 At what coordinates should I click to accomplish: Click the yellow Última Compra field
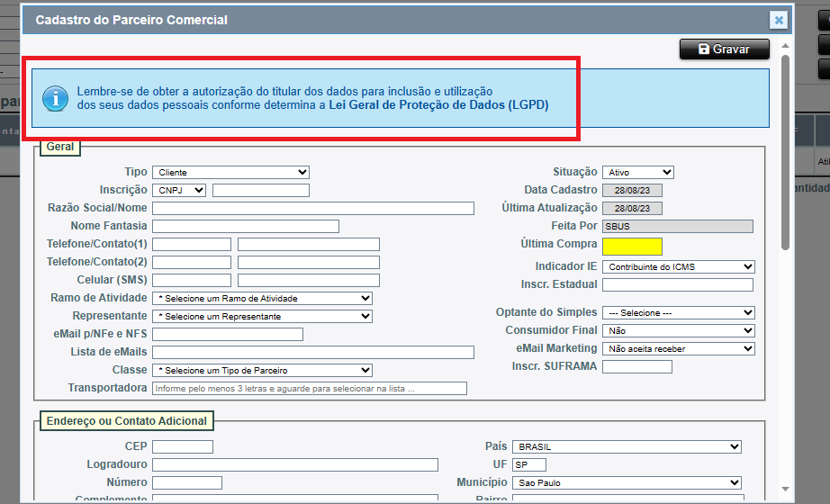point(632,246)
